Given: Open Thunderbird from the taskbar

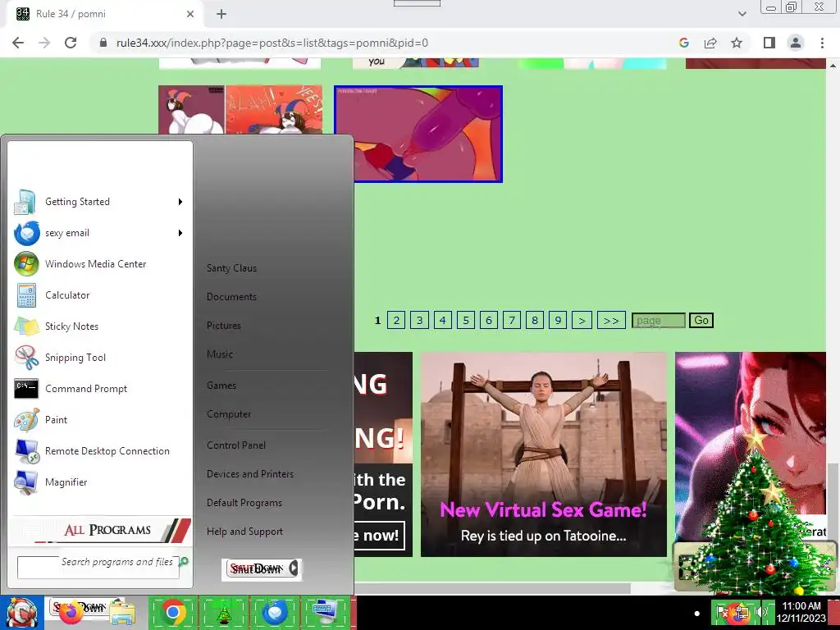Looking at the screenshot, I should [x=274, y=613].
